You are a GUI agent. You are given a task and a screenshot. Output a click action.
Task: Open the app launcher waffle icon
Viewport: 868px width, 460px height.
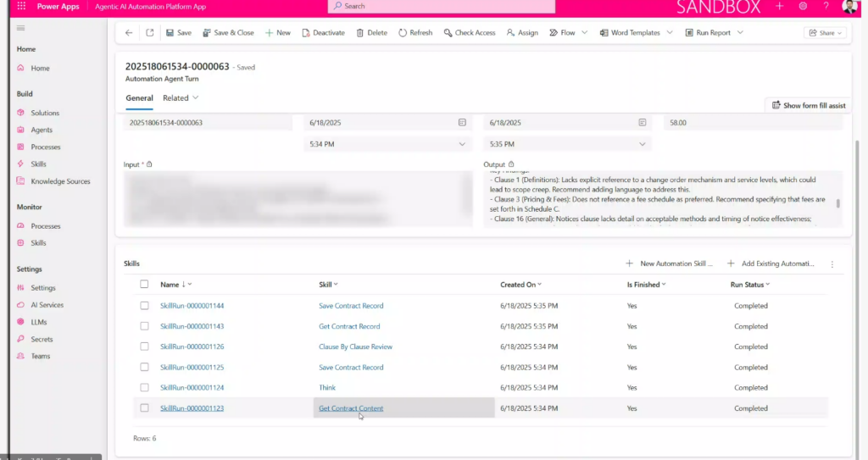21,6
